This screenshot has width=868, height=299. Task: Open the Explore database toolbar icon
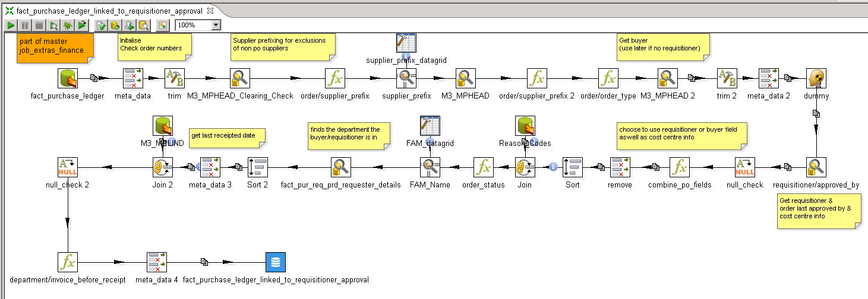(x=143, y=26)
